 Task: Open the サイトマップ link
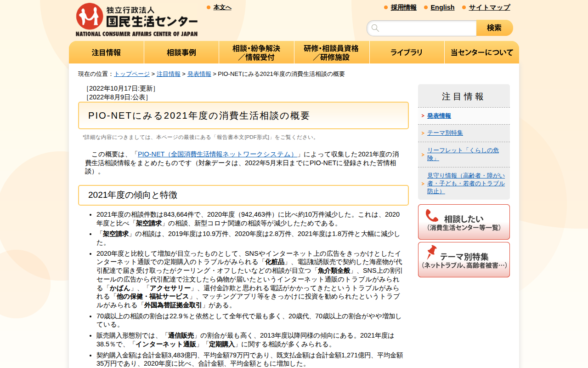pyautogui.click(x=489, y=7)
